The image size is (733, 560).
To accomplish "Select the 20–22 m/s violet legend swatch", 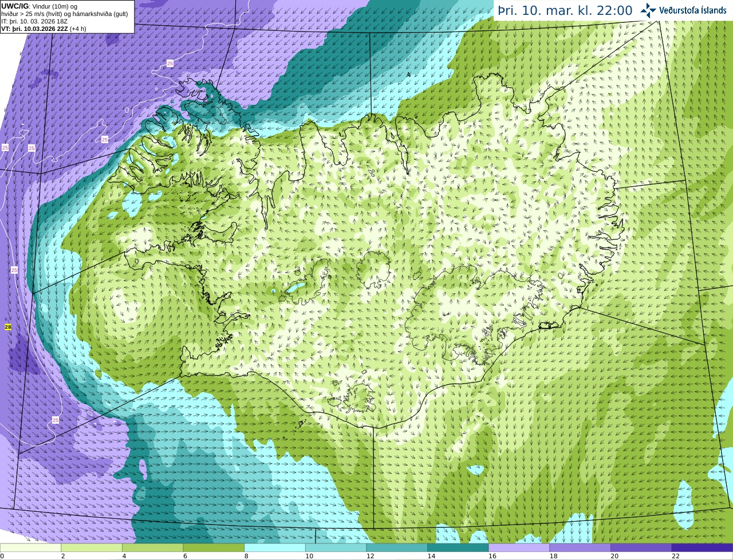I will tap(641, 547).
